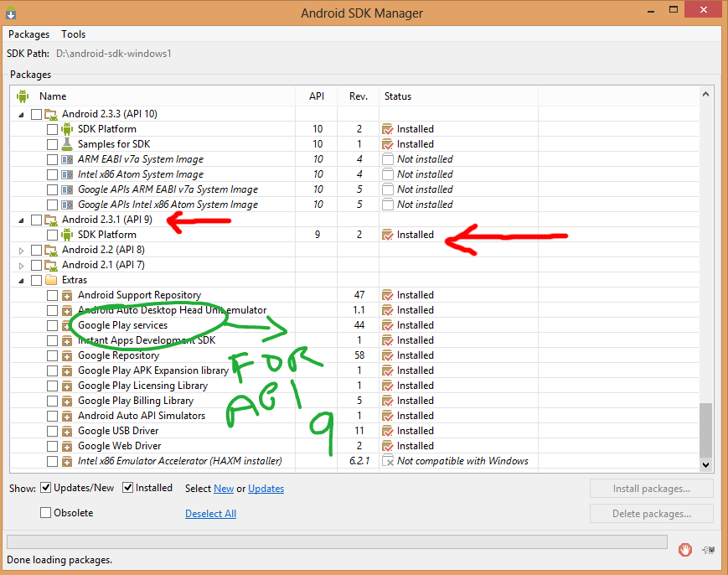Click revision value 58 for Google Repository

[x=359, y=355]
